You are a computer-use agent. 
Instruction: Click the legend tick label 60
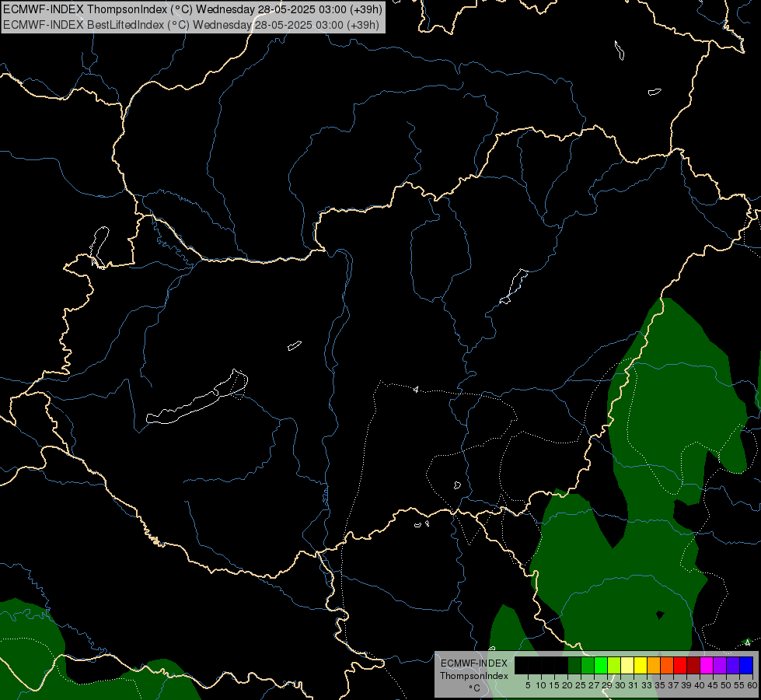752,685
